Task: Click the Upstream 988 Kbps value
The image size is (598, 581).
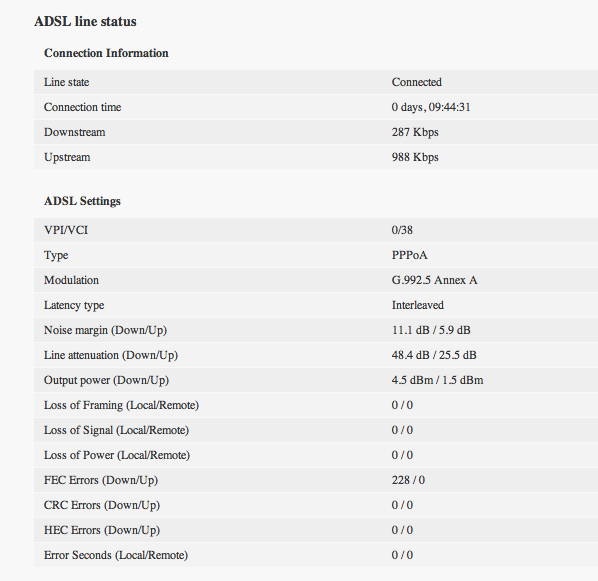Action: tap(415, 157)
